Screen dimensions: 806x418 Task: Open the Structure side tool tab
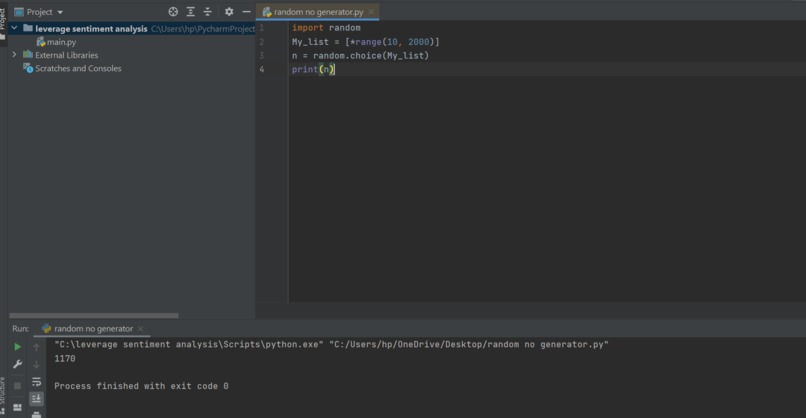pos(3,395)
